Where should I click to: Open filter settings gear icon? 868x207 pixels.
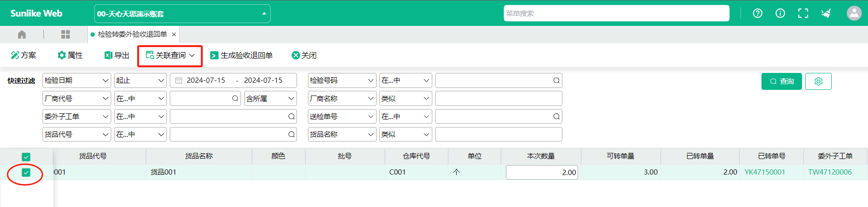click(818, 81)
